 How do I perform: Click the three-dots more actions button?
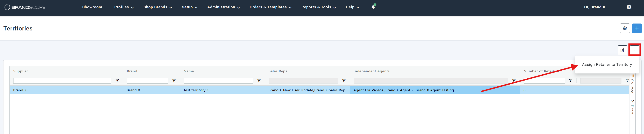[634, 50]
